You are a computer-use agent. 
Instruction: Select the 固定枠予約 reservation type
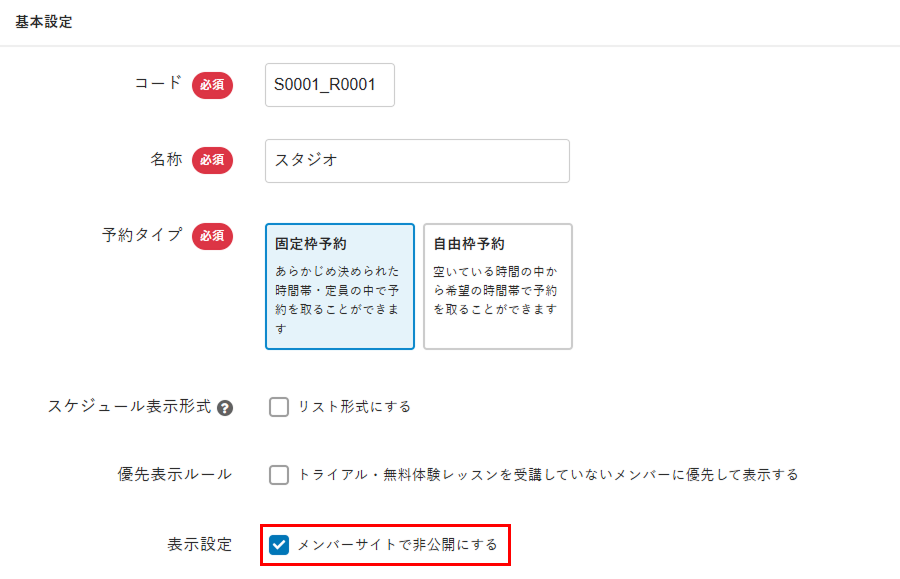click(x=340, y=286)
